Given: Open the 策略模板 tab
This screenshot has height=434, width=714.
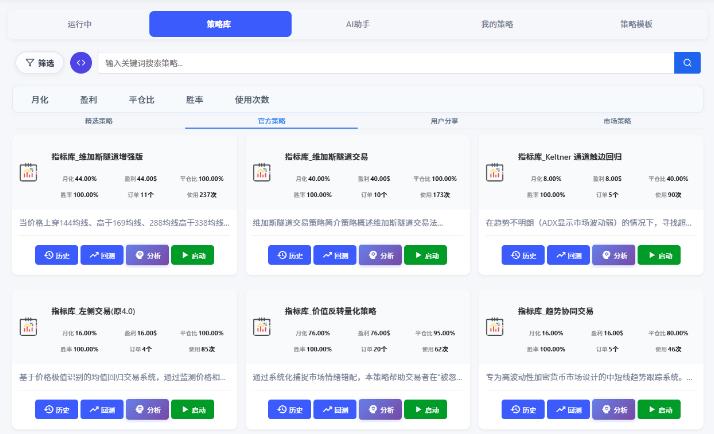Looking at the screenshot, I should (x=636, y=24).
